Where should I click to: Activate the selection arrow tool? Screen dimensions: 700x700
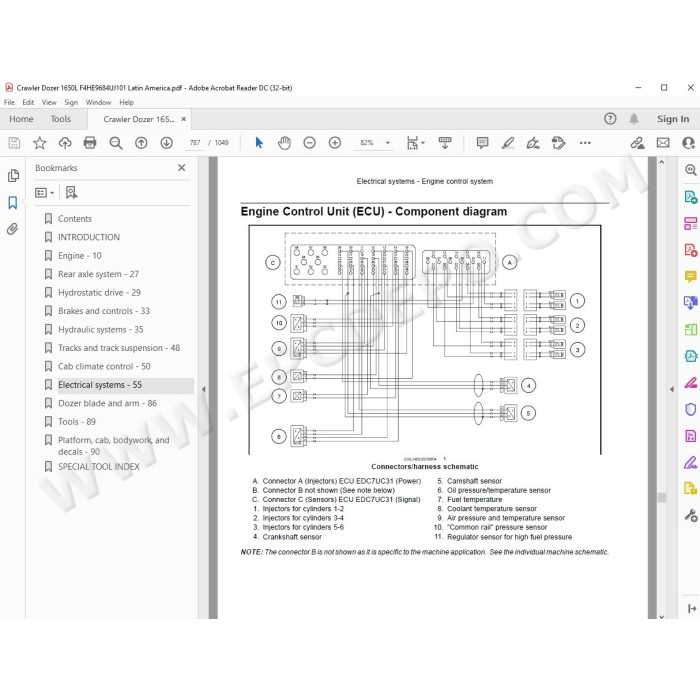click(x=259, y=143)
